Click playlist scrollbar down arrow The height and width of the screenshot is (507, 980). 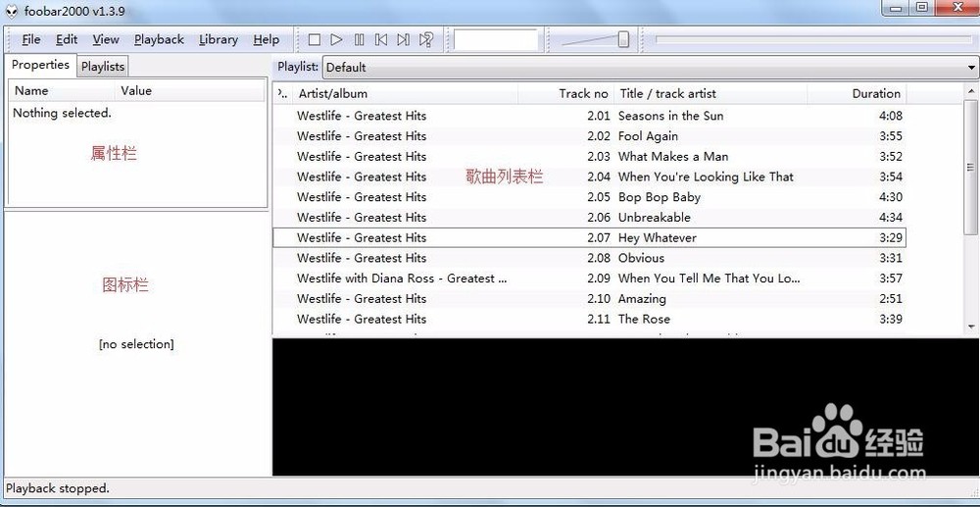pos(971,327)
